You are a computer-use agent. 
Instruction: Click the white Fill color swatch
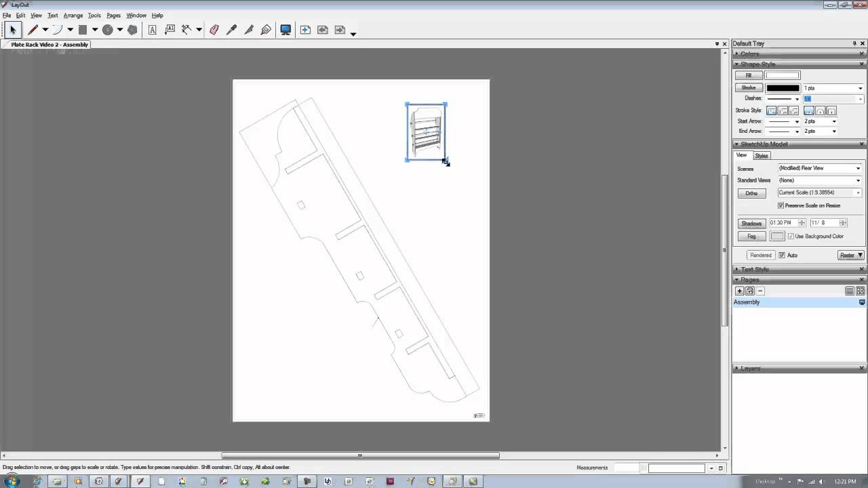(783, 75)
